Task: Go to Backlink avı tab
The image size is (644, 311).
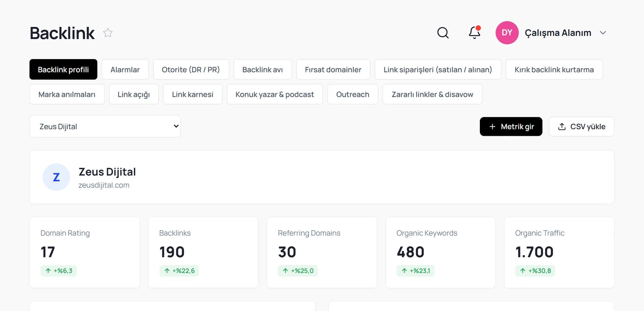Action: tap(263, 70)
